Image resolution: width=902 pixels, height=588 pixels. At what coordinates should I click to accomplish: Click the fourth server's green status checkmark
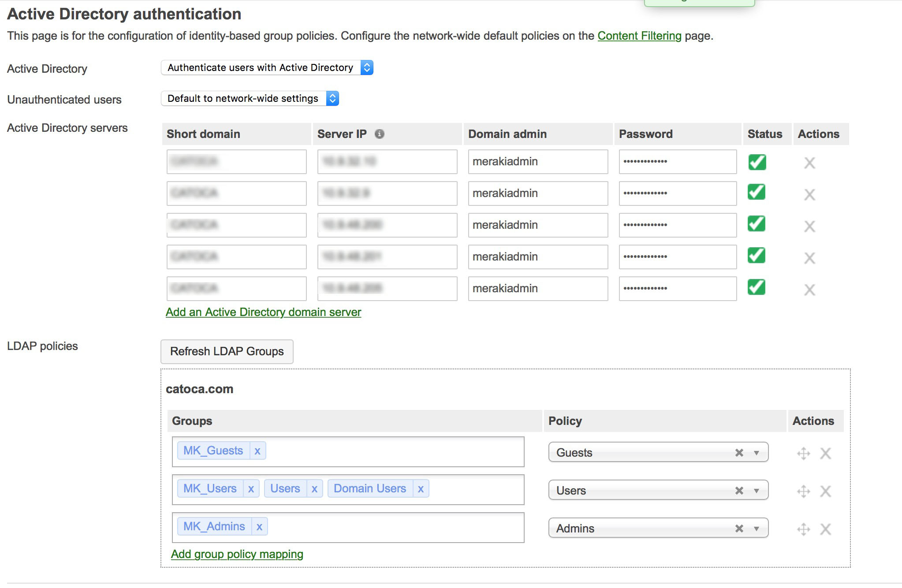tap(757, 255)
